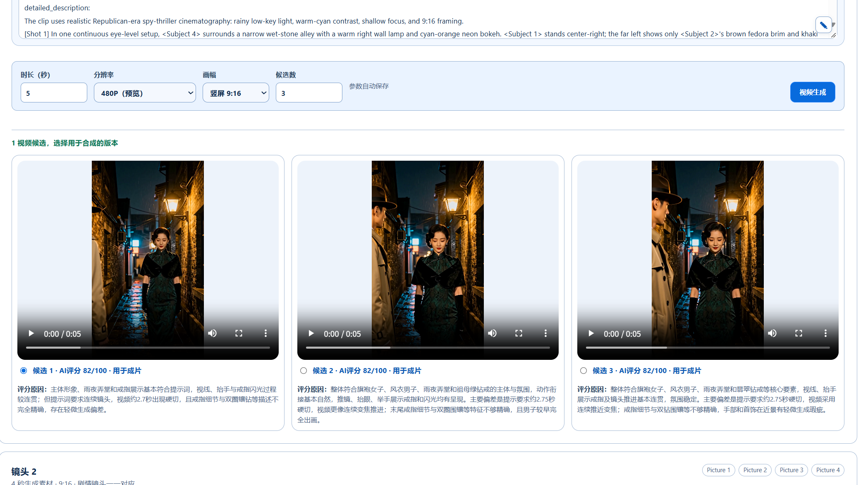The width and height of the screenshot is (868, 485).
Task: Open Picture 3 reference
Action: [x=791, y=470]
